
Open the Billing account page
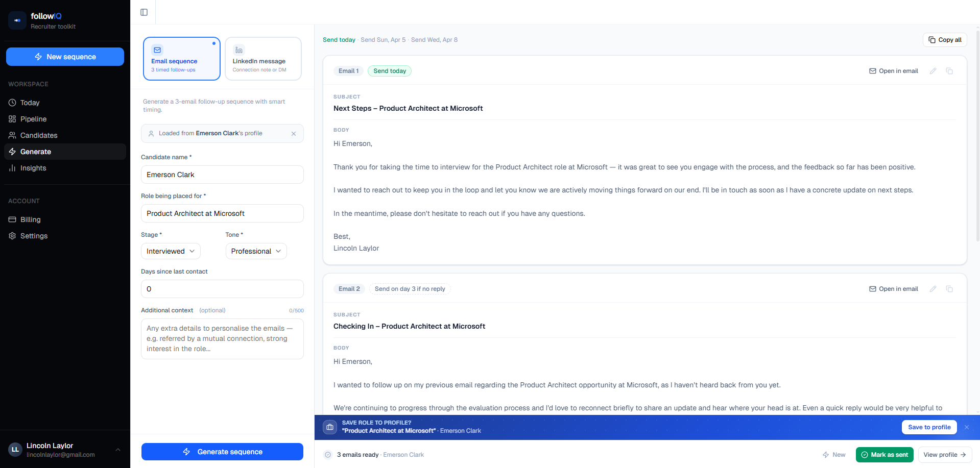[65, 219]
